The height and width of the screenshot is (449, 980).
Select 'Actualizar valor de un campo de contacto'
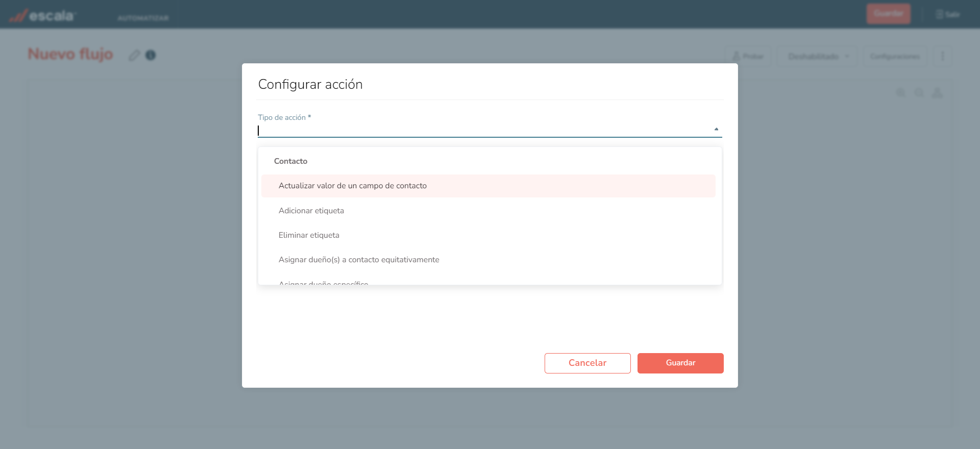coord(488,186)
